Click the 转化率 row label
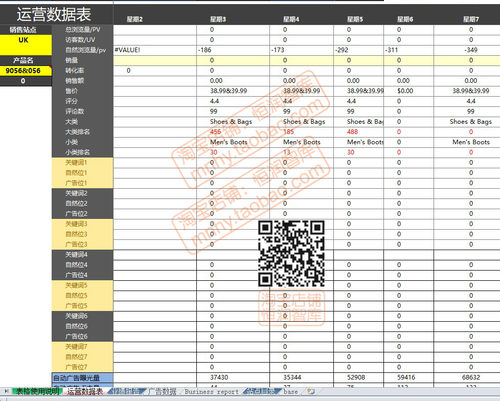Image resolution: width=500 pixels, height=401 pixels. tap(83, 71)
